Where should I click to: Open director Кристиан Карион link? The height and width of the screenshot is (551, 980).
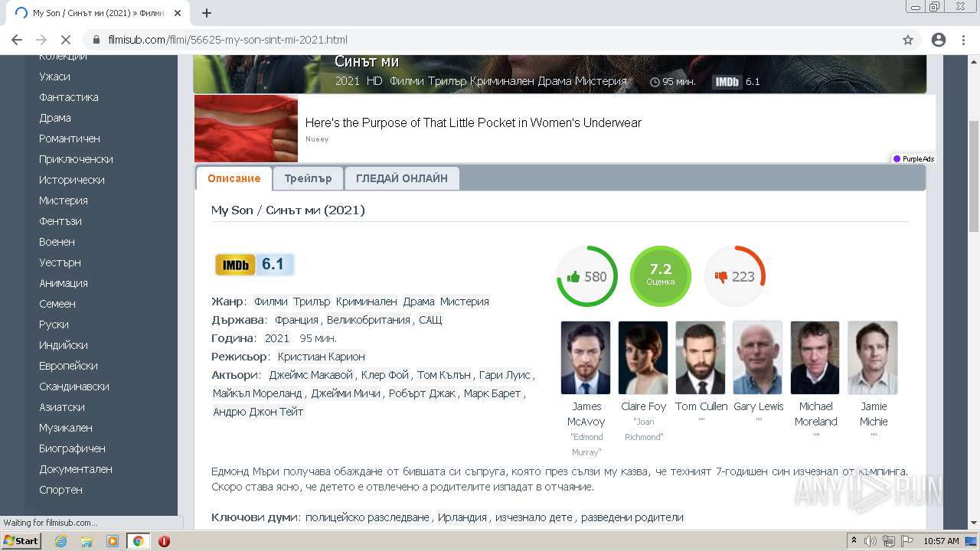tap(322, 357)
